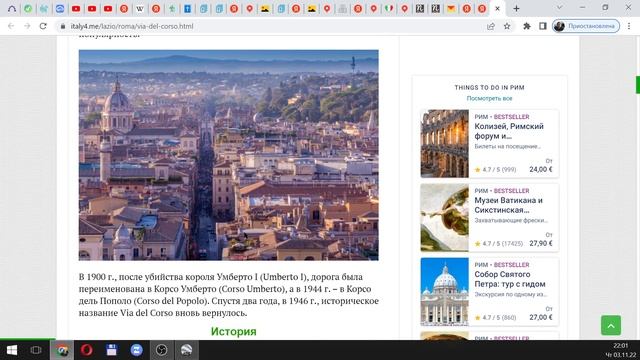The width and height of the screenshot is (640, 360).
Task: Open the Колизей, Римский форум card title
Action: coord(509,131)
